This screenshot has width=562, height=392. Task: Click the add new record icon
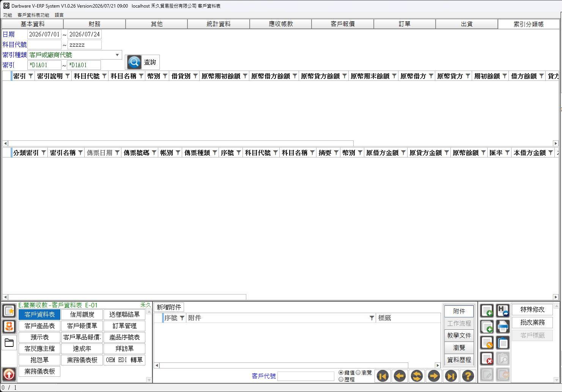point(487,311)
